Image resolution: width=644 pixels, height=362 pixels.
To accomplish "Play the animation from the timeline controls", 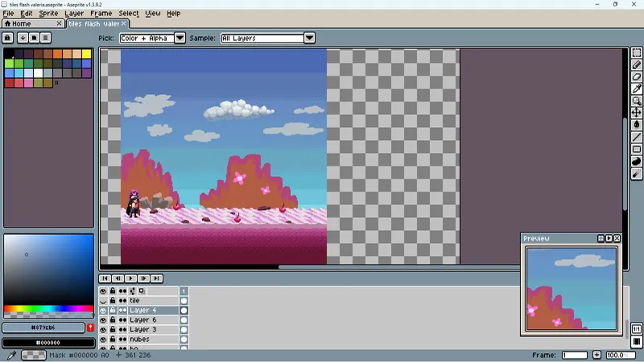I will tap(130, 278).
